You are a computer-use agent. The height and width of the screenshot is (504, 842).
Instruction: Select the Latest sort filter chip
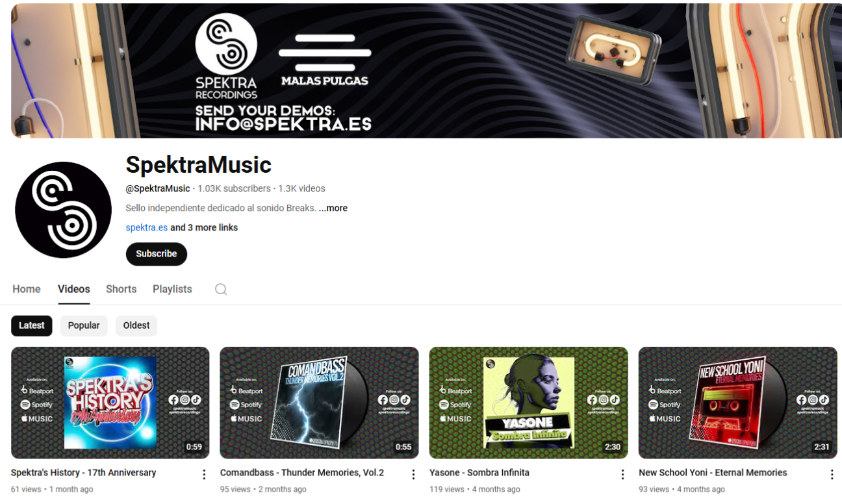coord(32,325)
